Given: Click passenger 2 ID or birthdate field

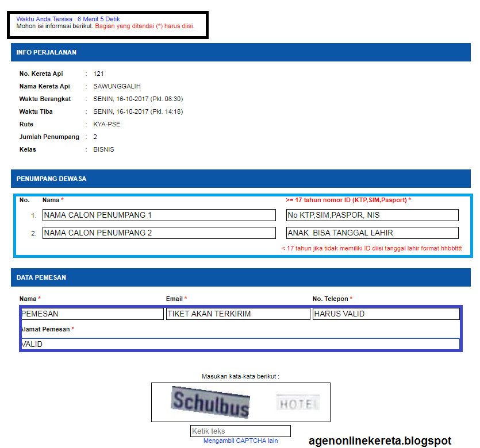Looking at the screenshot, I should coord(373,233).
